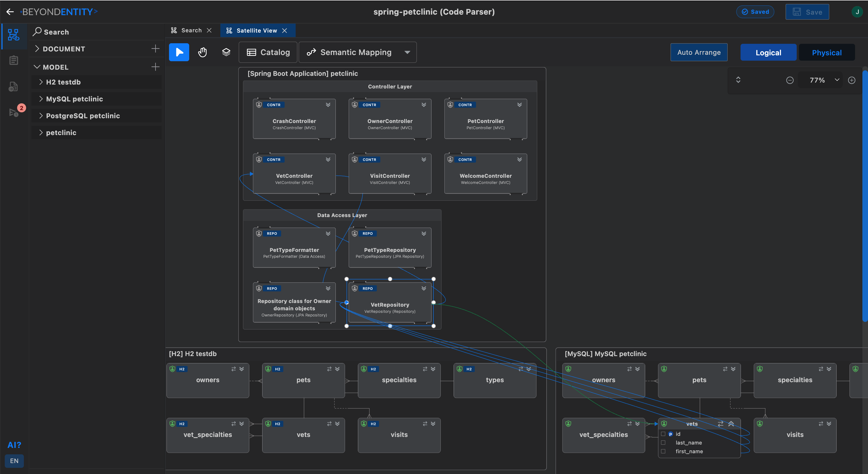Click the Save button
Screen dimensions: 868x474
click(807, 12)
